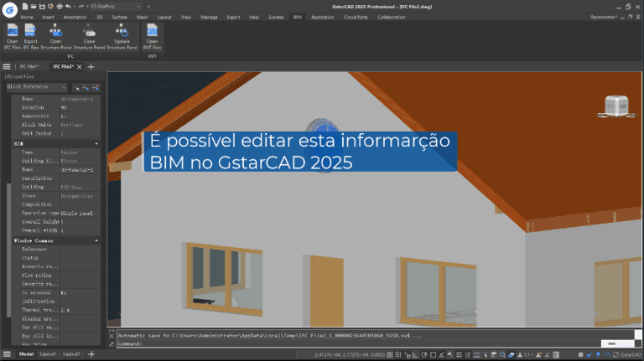Open the settings gear in the status bar

pos(581,355)
